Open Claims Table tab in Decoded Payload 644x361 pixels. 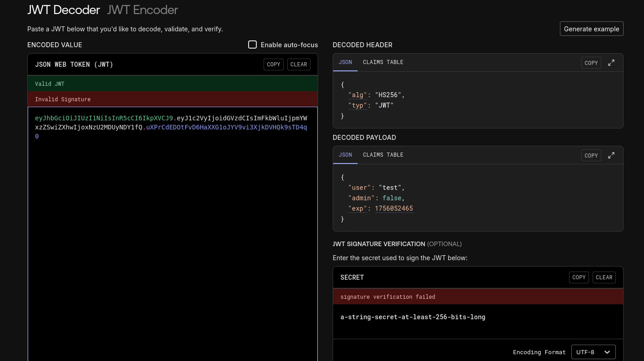tap(383, 155)
